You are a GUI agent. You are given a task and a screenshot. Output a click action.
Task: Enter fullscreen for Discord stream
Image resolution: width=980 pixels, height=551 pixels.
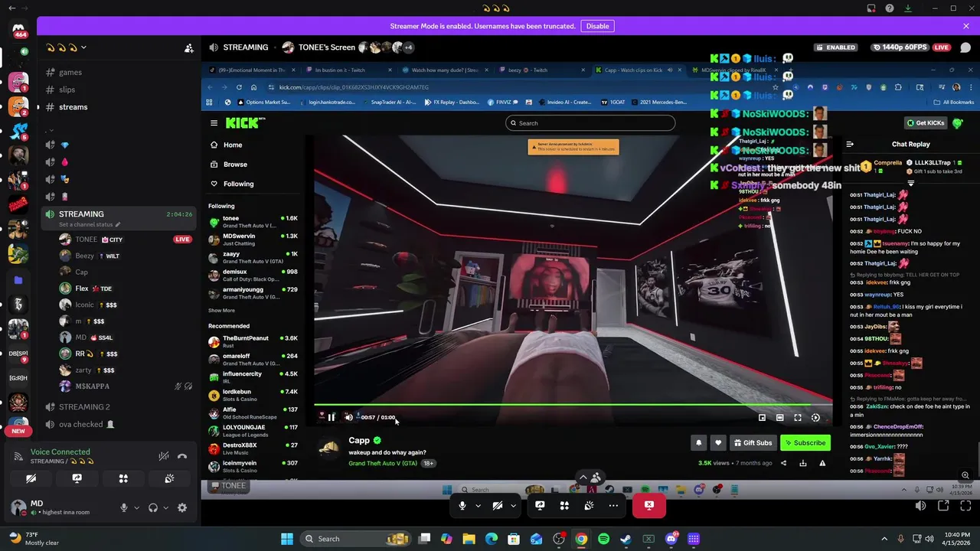pyautogui.click(x=965, y=506)
